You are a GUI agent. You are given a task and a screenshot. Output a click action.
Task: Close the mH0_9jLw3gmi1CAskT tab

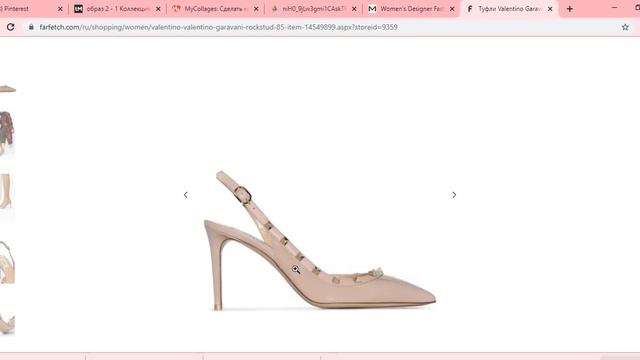[354, 9]
